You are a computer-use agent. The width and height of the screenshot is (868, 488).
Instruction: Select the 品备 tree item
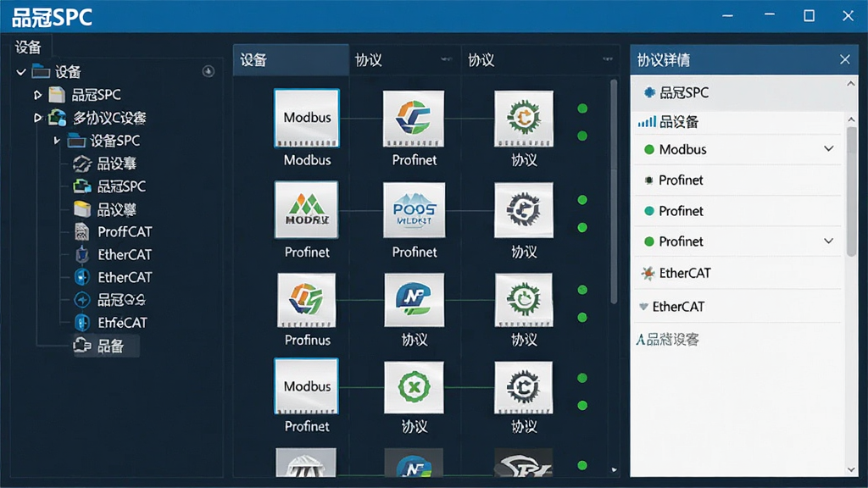click(106, 346)
